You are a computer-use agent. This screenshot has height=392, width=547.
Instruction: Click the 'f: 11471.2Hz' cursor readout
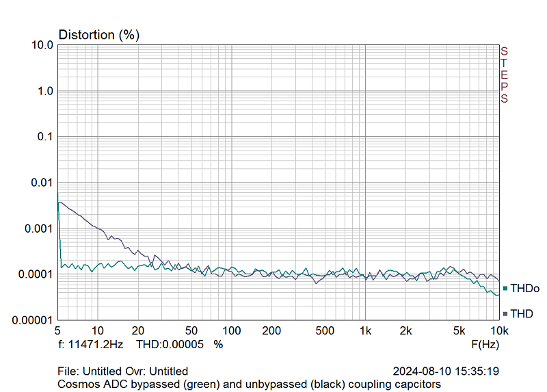coord(91,345)
